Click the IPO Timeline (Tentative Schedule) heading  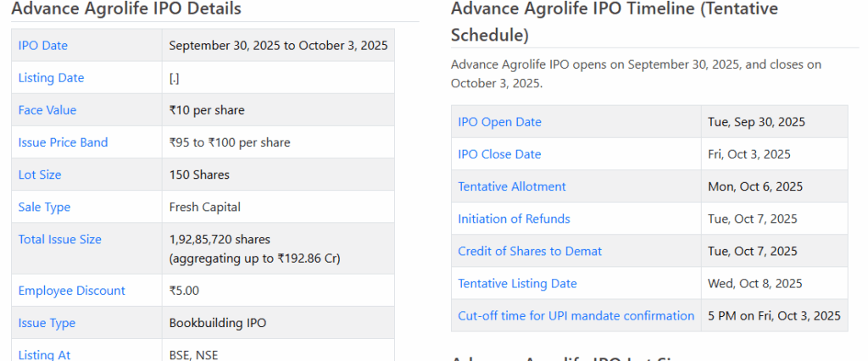pyautogui.click(x=614, y=21)
